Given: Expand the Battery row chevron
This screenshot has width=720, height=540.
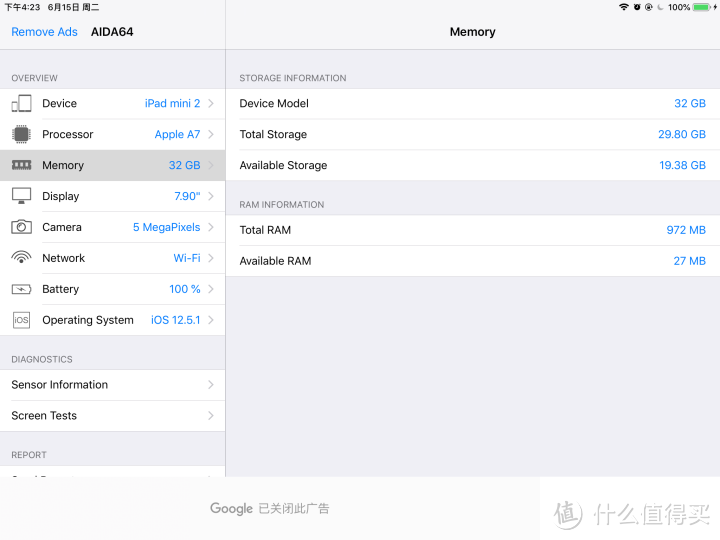Looking at the screenshot, I should [211, 289].
